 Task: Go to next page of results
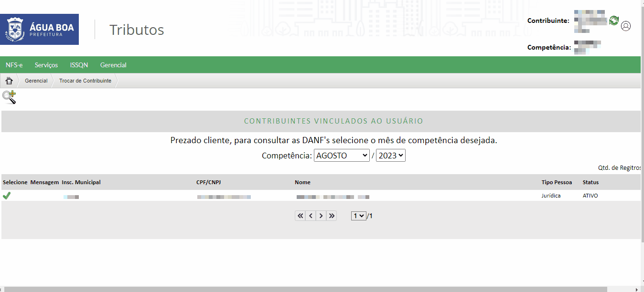tap(321, 216)
